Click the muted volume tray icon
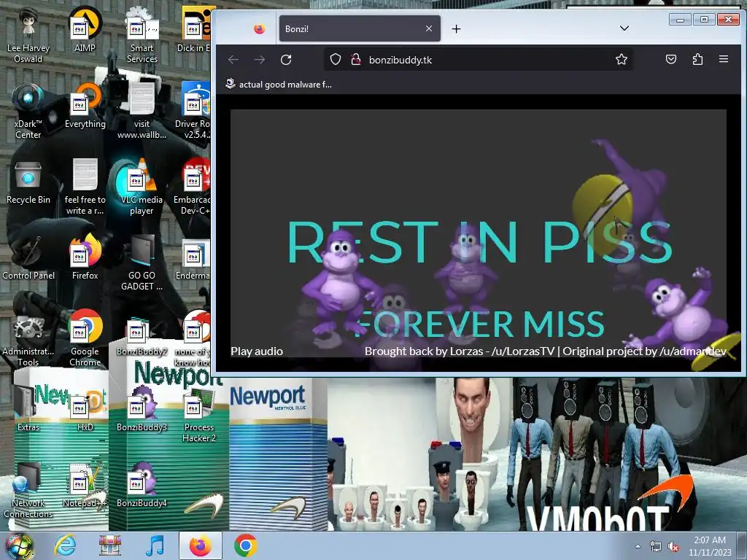 673,547
